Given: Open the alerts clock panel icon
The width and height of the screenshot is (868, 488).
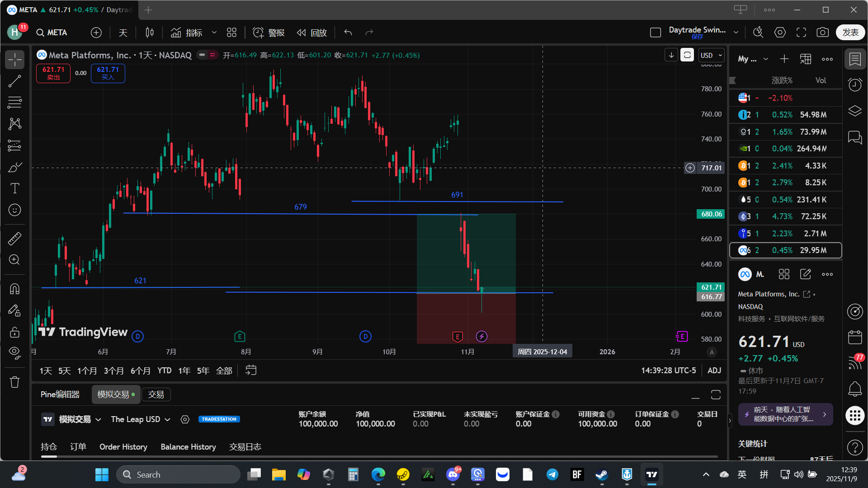Looking at the screenshot, I should [x=854, y=84].
